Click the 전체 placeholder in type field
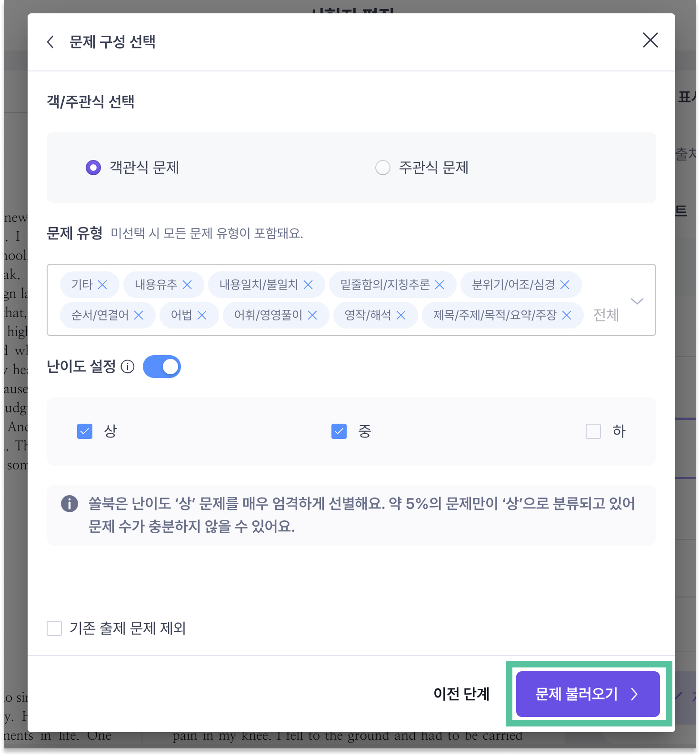The width and height of the screenshot is (700, 756). click(606, 315)
